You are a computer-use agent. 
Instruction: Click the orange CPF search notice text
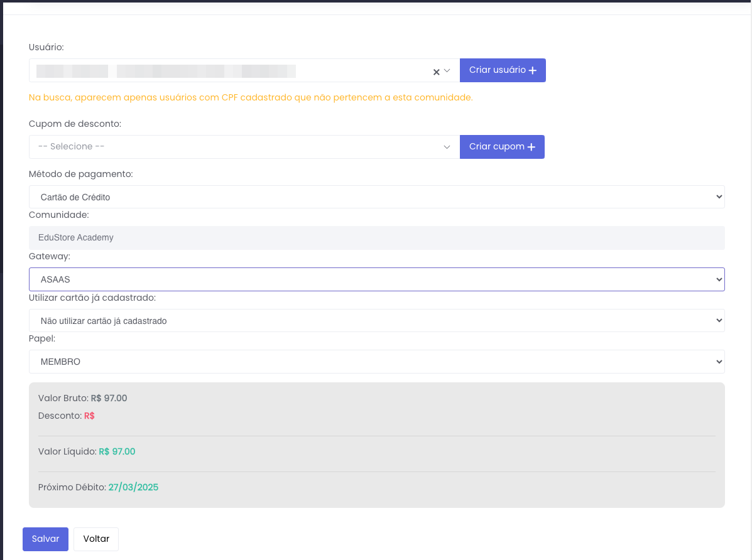pos(250,98)
